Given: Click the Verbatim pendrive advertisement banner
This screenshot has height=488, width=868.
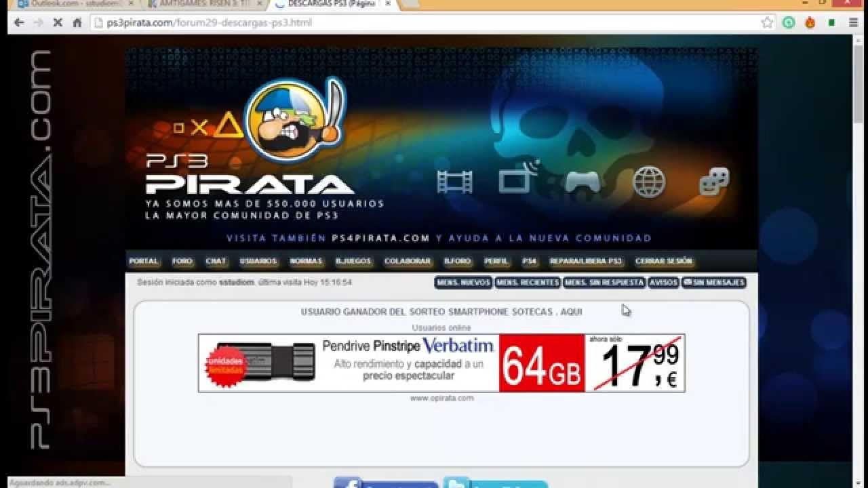Looking at the screenshot, I should point(441,363).
